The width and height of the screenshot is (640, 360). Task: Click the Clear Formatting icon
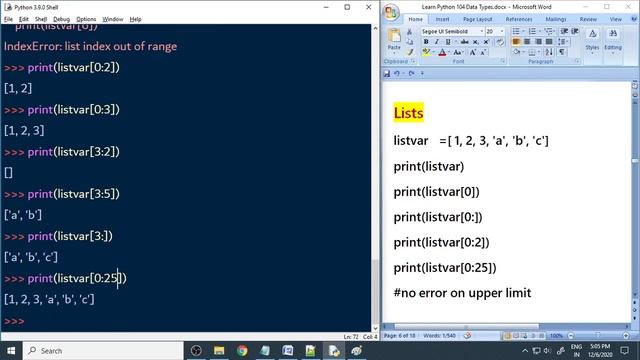click(x=500, y=42)
